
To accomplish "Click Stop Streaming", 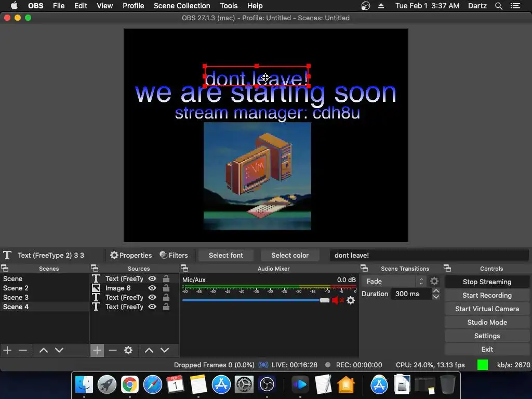I will coord(487,282).
